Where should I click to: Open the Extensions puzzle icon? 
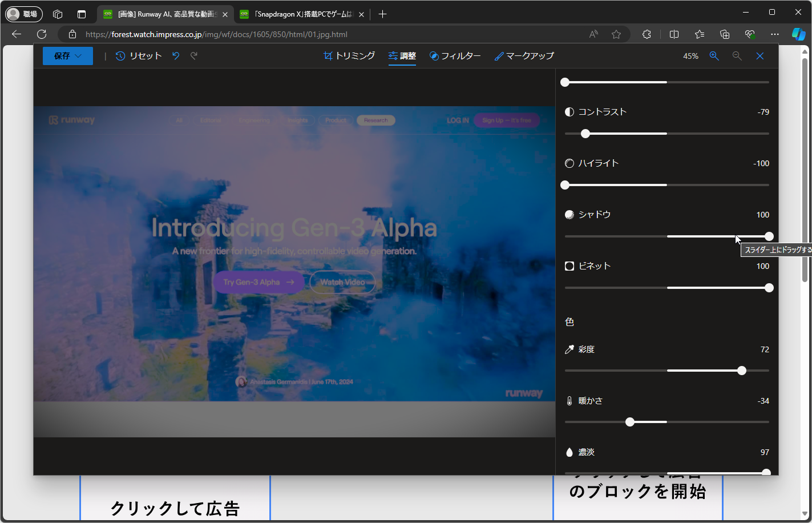[647, 34]
